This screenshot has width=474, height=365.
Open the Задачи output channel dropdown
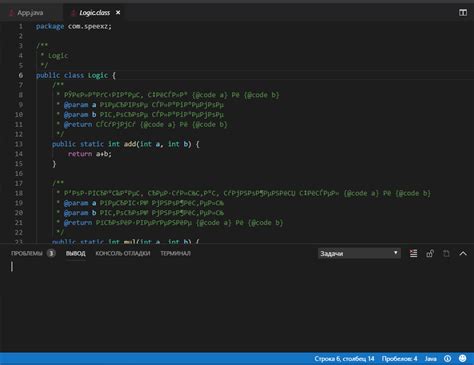tap(359, 254)
